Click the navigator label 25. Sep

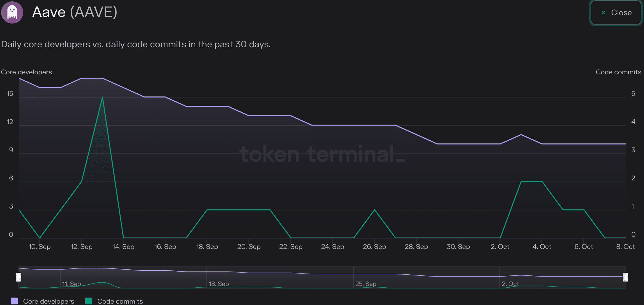click(366, 284)
